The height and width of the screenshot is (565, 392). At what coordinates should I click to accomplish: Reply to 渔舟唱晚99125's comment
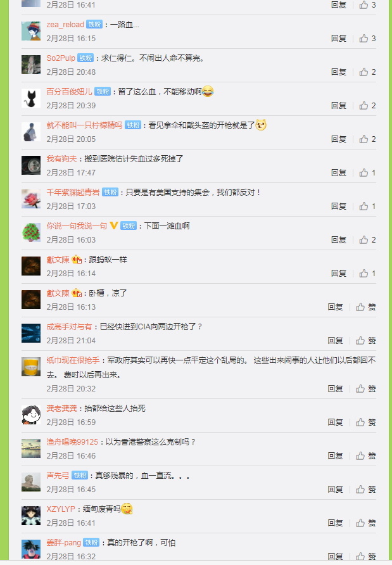point(336,456)
